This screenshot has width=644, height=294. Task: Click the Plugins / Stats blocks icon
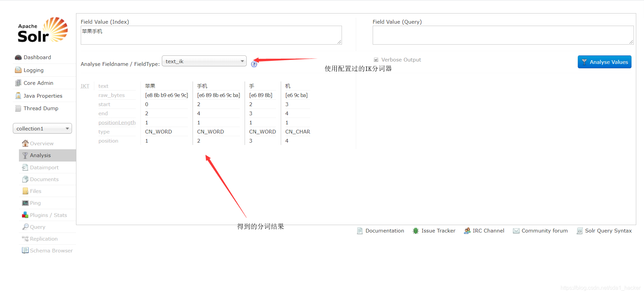coord(25,215)
